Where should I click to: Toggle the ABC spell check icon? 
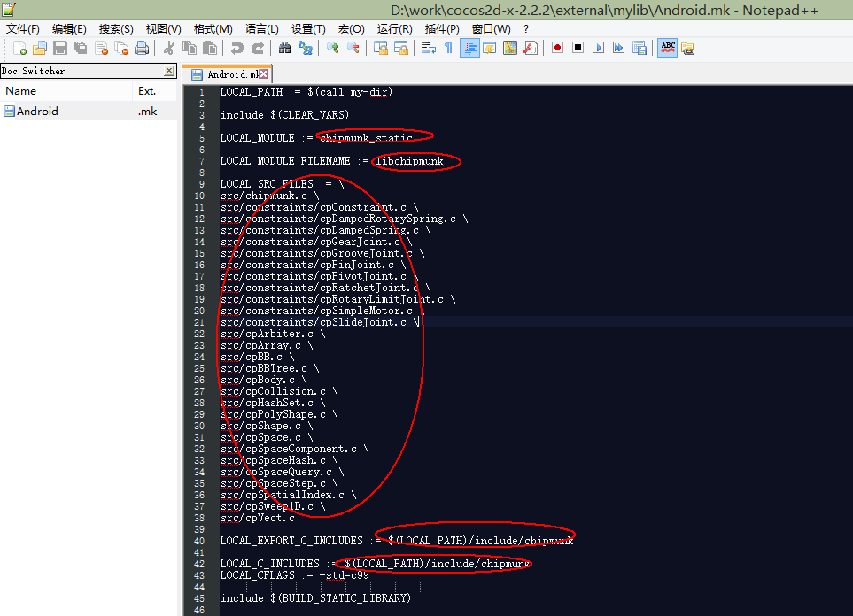click(668, 49)
